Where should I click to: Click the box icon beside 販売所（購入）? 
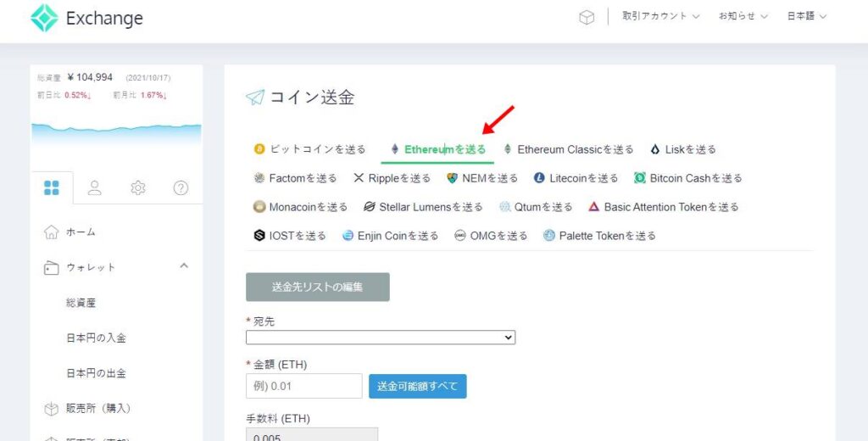51,409
